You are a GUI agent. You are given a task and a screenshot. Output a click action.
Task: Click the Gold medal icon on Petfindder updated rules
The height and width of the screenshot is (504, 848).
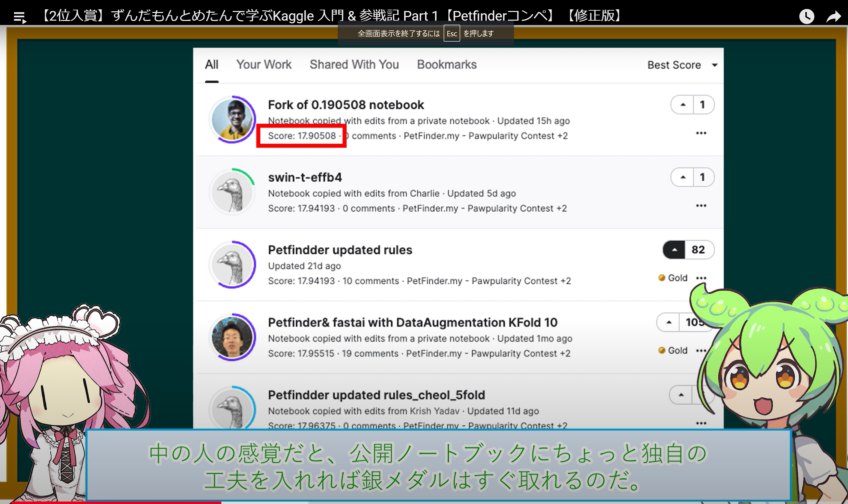pyautogui.click(x=662, y=278)
